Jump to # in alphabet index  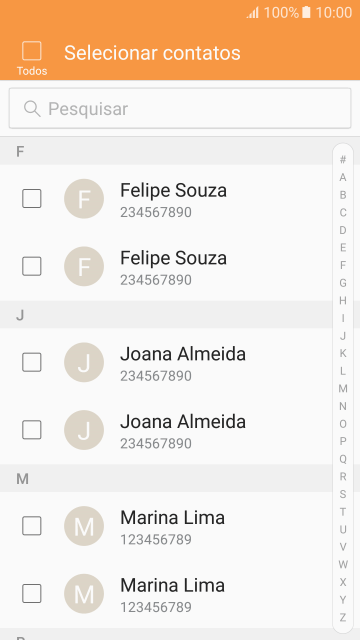pos(343,160)
